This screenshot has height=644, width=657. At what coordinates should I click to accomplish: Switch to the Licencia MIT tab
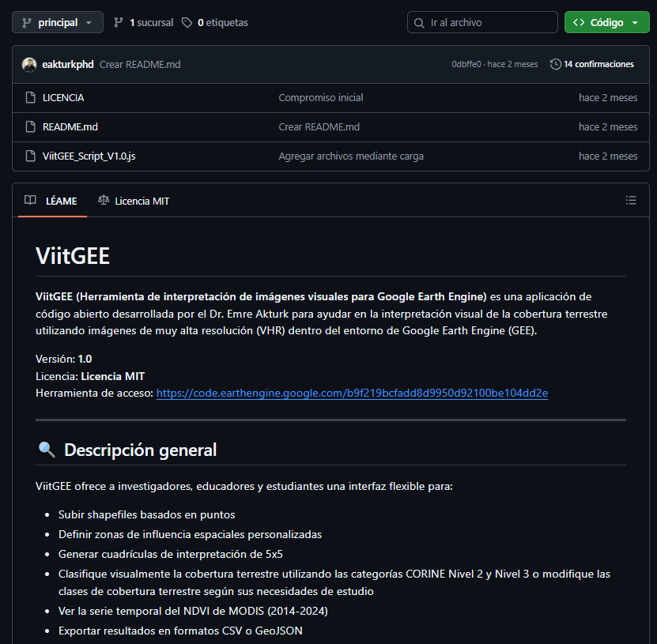click(134, 201)
